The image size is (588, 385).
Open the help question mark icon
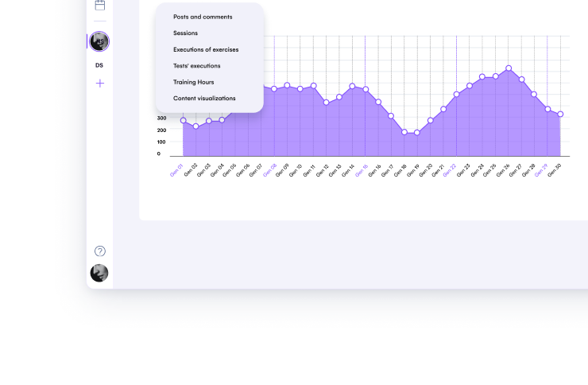[100, 251]
